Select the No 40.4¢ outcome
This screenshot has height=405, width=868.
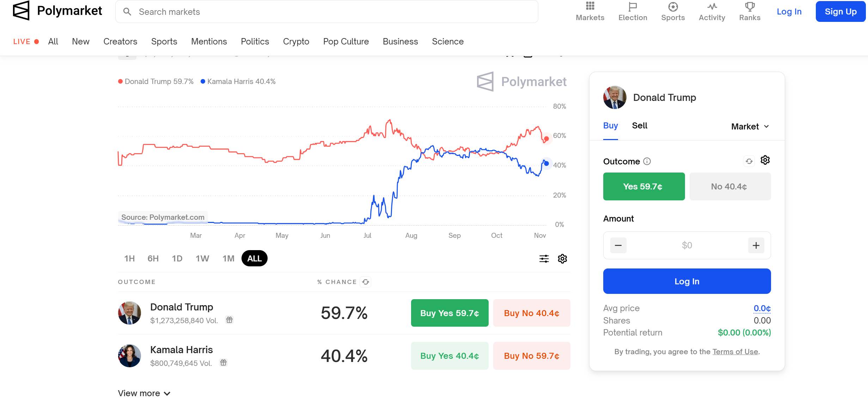click(x=730, y=186)
